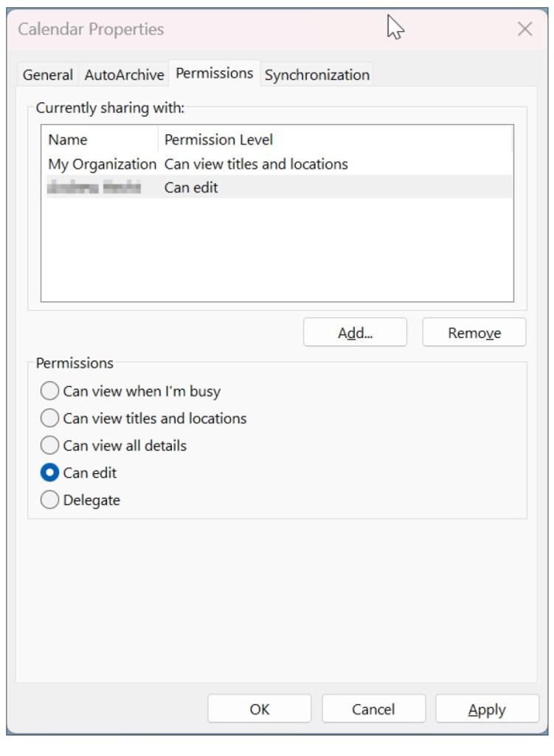Click empty area in sharing list
The height and width of the screenshot is (756, 554).
pos(277,251)
